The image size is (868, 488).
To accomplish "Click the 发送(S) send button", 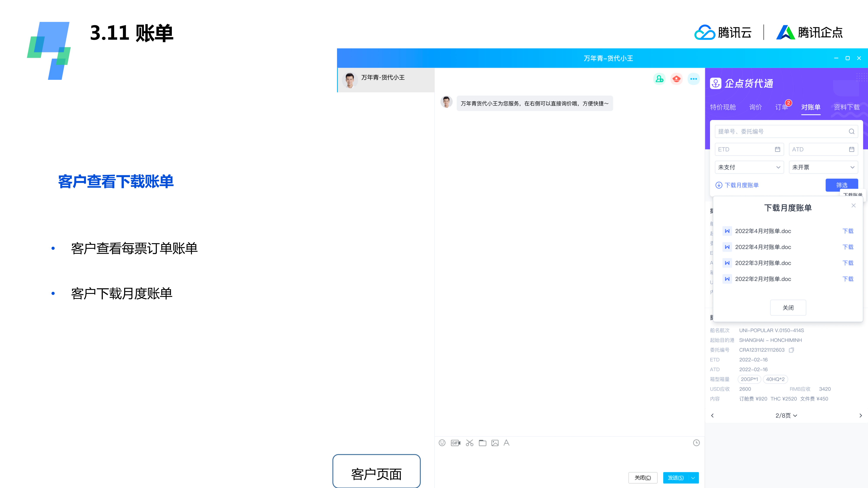I will pos(676,478).
